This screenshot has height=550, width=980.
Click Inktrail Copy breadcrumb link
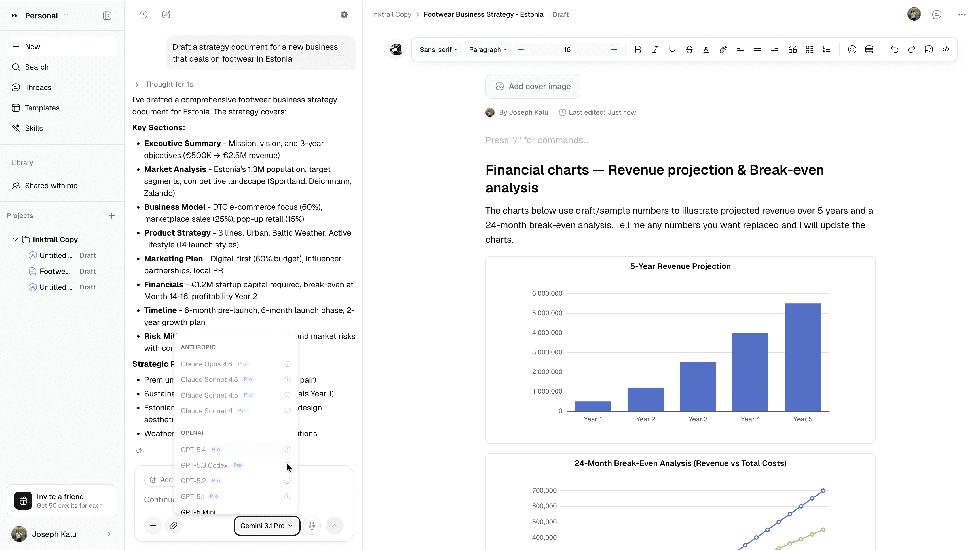tap(392, 14)
